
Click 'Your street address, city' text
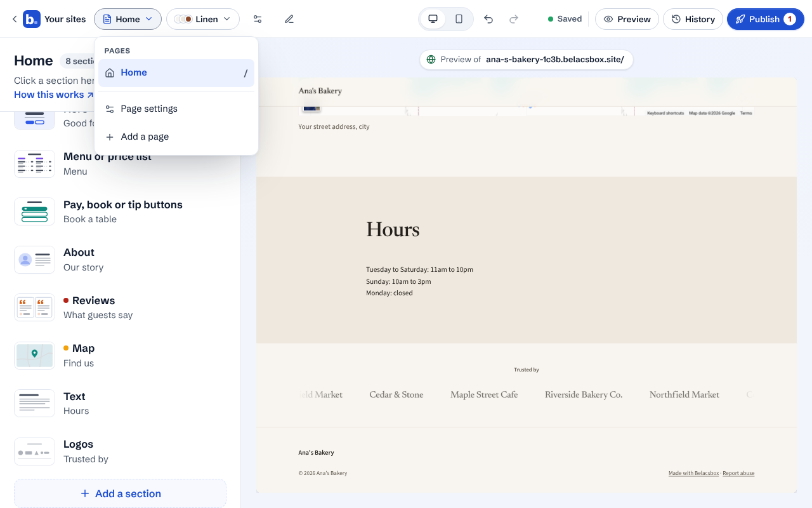[x=334, y=126]
